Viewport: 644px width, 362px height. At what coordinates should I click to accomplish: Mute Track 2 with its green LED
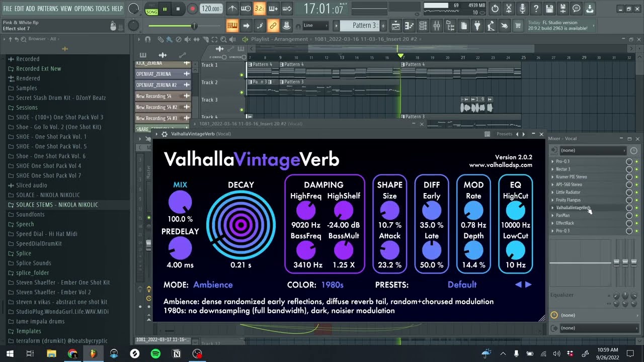tap(242, 93)
